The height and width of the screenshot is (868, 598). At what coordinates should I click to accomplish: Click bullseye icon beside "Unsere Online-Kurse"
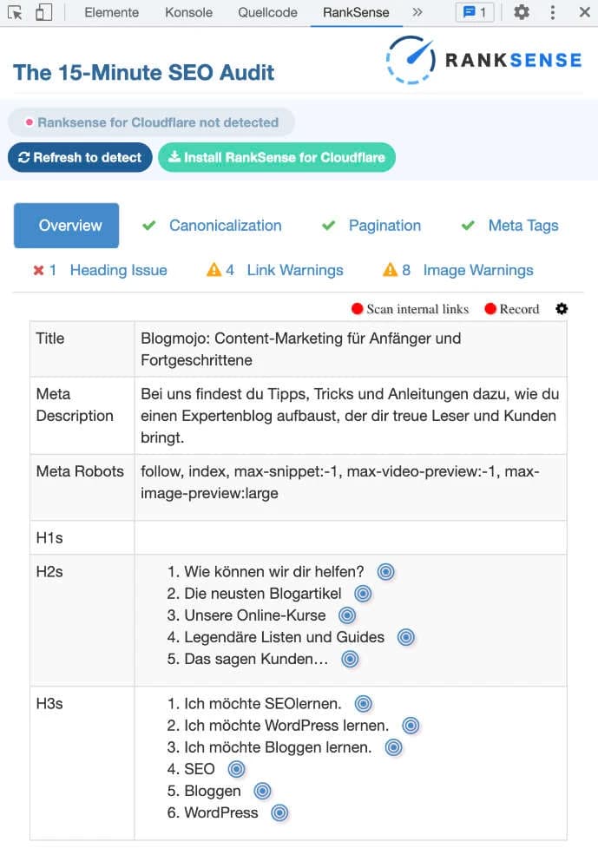point(346,615)
